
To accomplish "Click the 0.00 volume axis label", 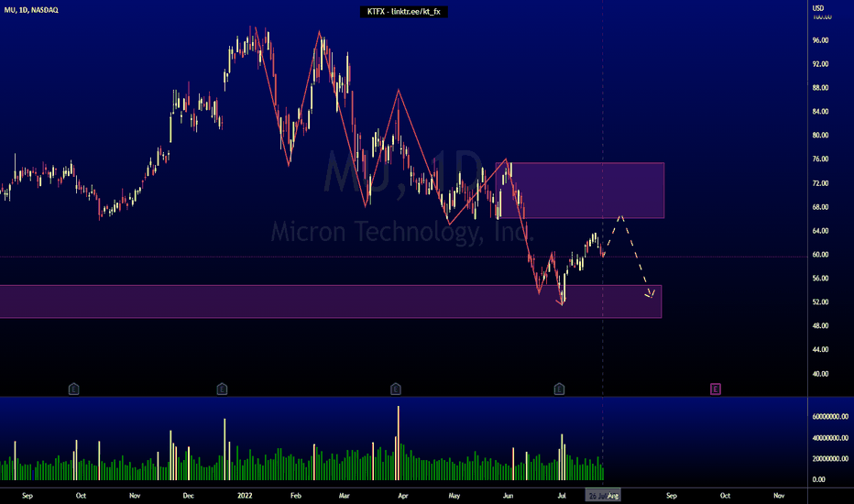I will [818, 479].
